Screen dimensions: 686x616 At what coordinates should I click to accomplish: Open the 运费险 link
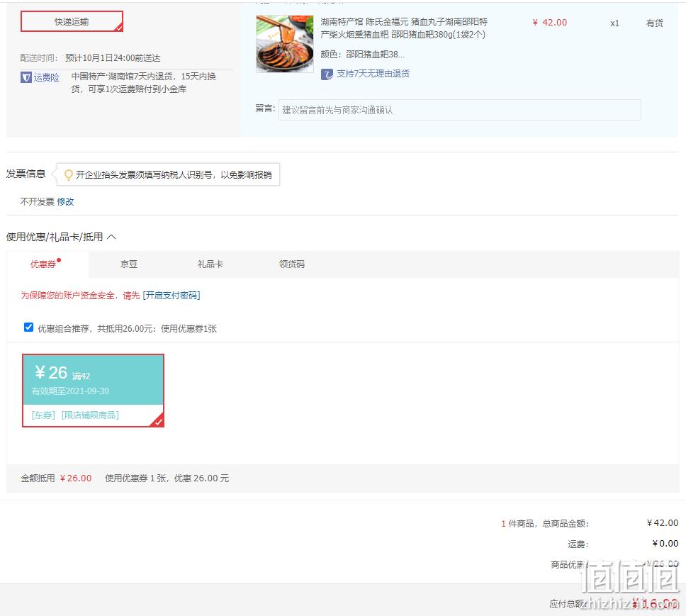pyautogui.click(x=46, y=77)
